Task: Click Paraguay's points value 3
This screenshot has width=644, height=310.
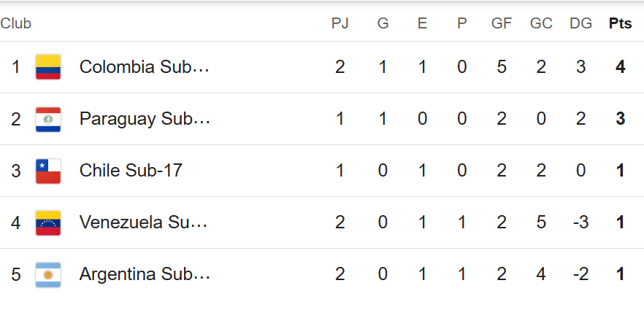Action: [x=620, y=119]
